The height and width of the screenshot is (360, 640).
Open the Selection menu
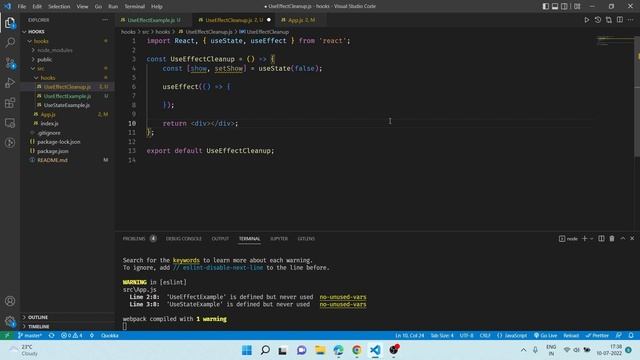point(59,7)
